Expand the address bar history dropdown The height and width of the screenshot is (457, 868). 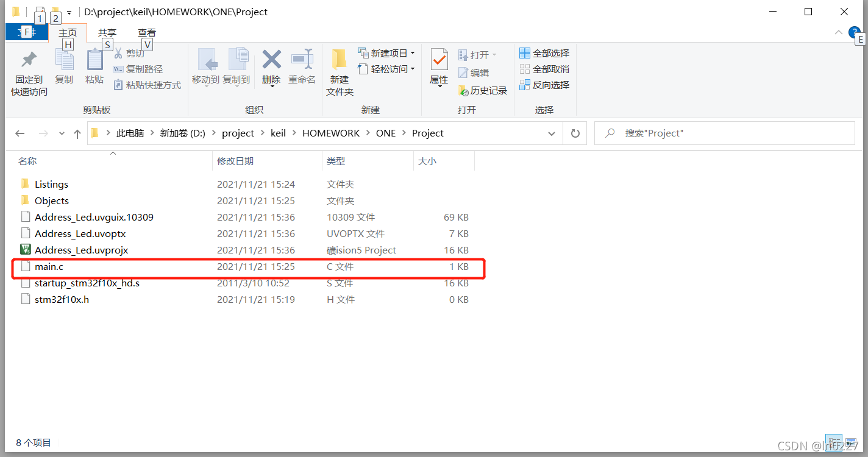[x=552, y=133]
